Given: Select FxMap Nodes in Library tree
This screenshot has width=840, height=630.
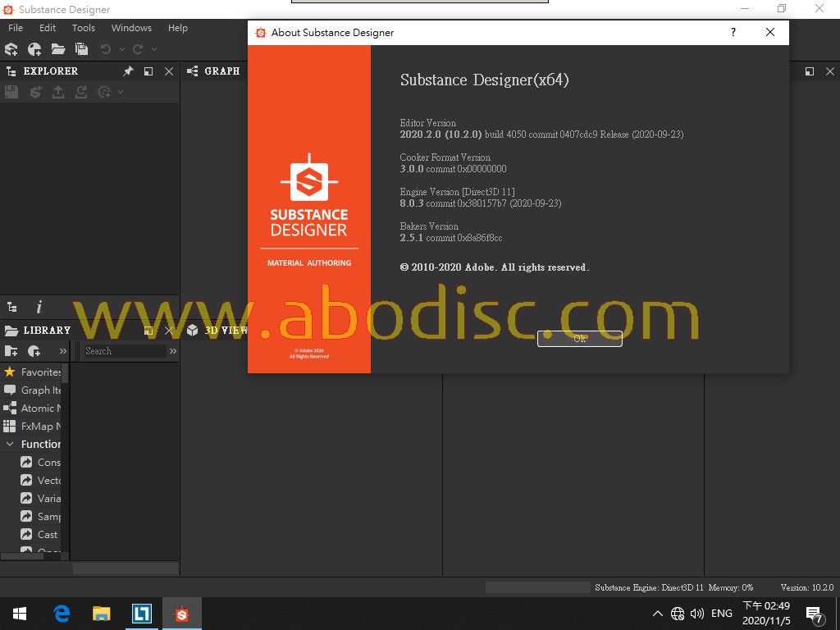Looking at the screenshot, I should click(32, 427).
